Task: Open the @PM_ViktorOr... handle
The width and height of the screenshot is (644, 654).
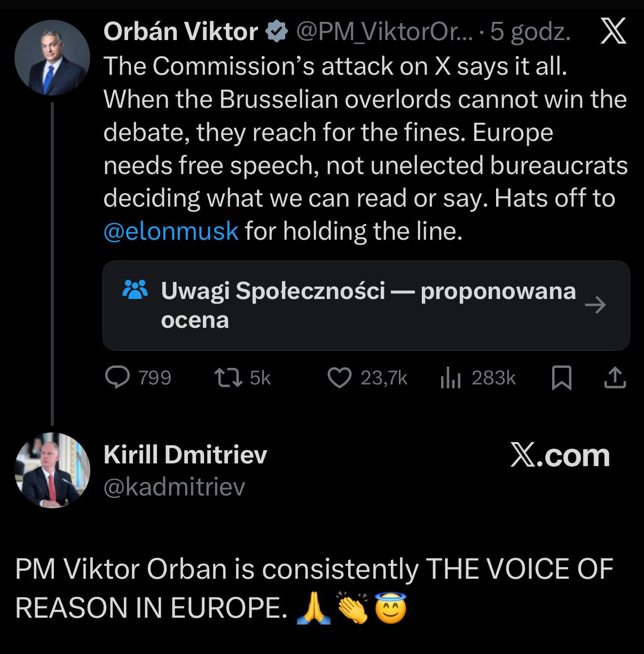Action: click(384, 32)
